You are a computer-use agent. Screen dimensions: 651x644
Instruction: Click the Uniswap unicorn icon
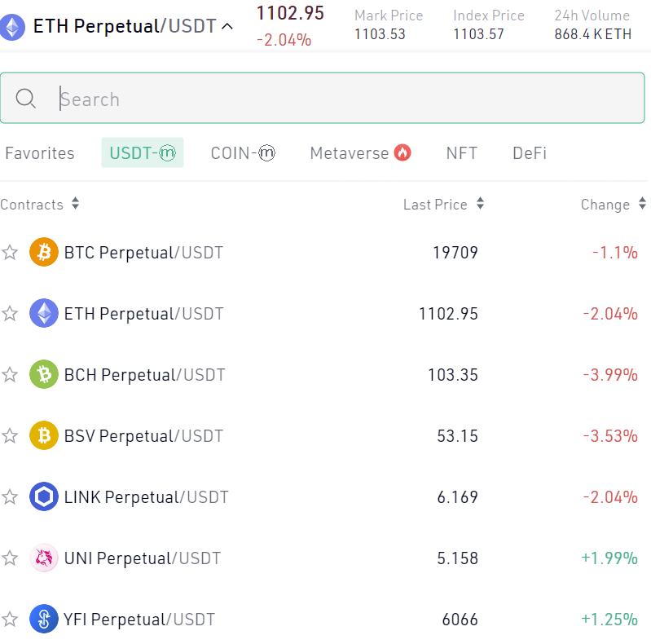pyautogui.click(x=44, y=558)
